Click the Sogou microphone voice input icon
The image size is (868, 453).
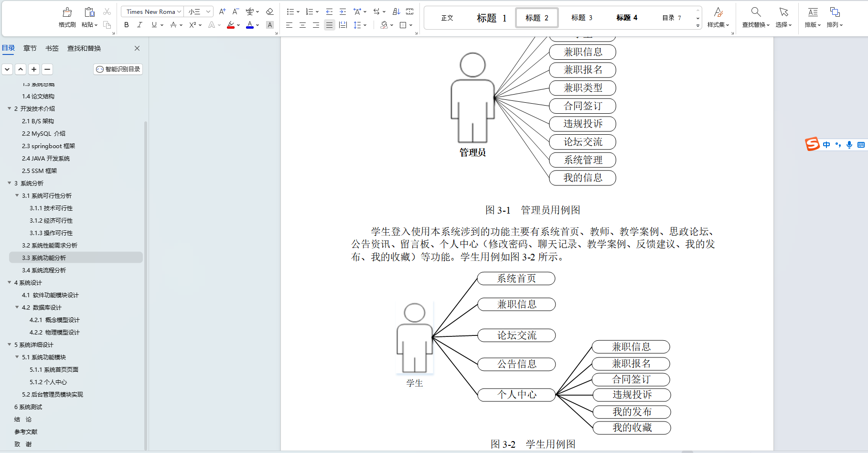[x=849, y=145]
